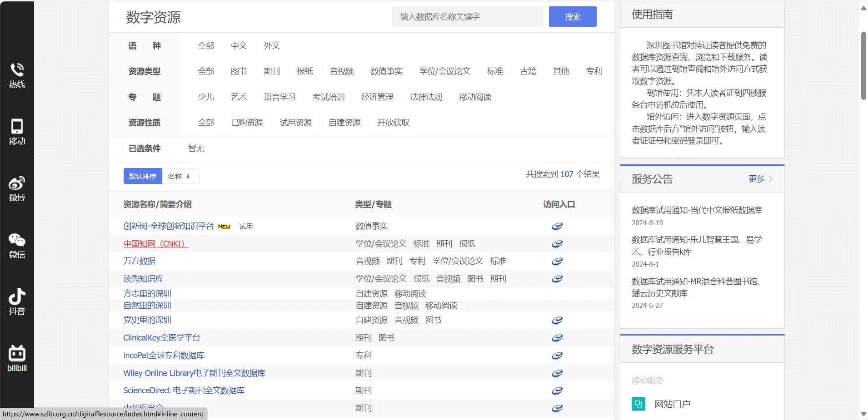Open access icon for ClinicalKey全医学平台

click(557, 338)
